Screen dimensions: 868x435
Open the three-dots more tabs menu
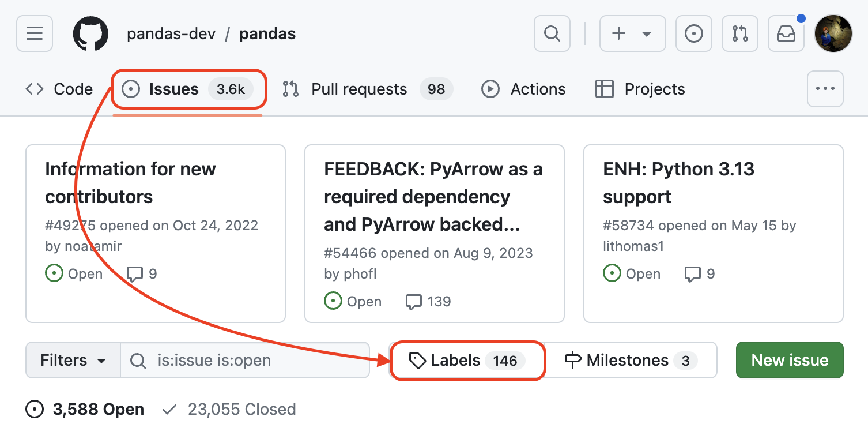click(825, 89)
